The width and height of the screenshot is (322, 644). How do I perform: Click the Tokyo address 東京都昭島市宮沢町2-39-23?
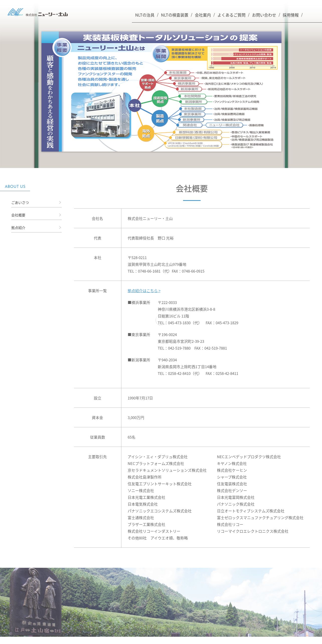[x=181, y=341]
